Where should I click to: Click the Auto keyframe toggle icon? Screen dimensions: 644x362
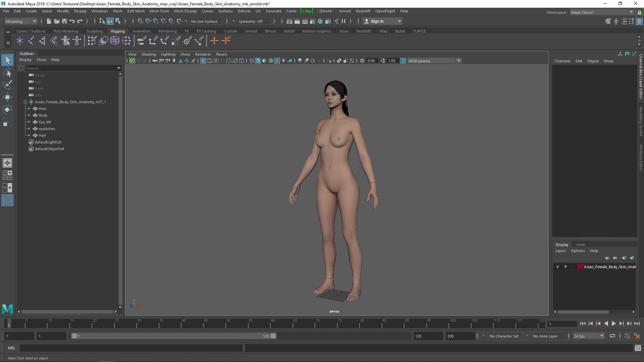627,336
